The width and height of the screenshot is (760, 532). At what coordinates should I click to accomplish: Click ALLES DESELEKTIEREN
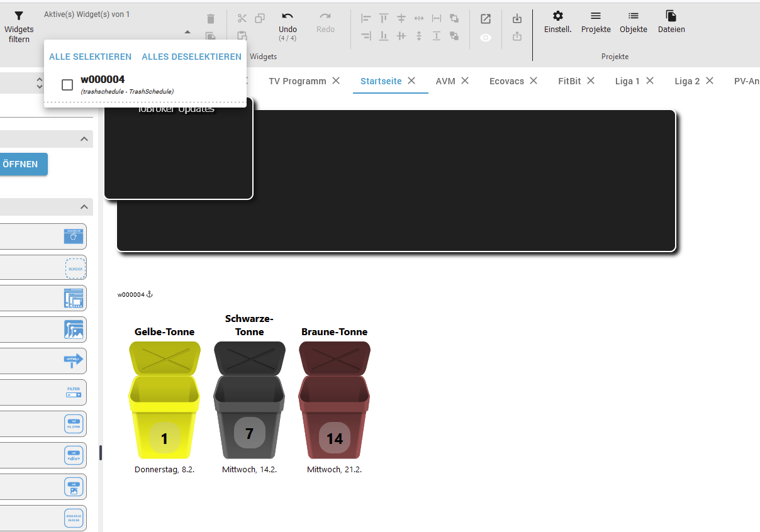click(192, 57)
